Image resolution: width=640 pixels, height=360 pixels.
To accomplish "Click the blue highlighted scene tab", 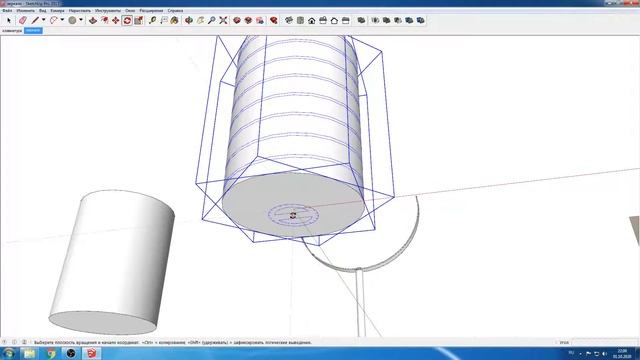I will click(x=33, y=31).
